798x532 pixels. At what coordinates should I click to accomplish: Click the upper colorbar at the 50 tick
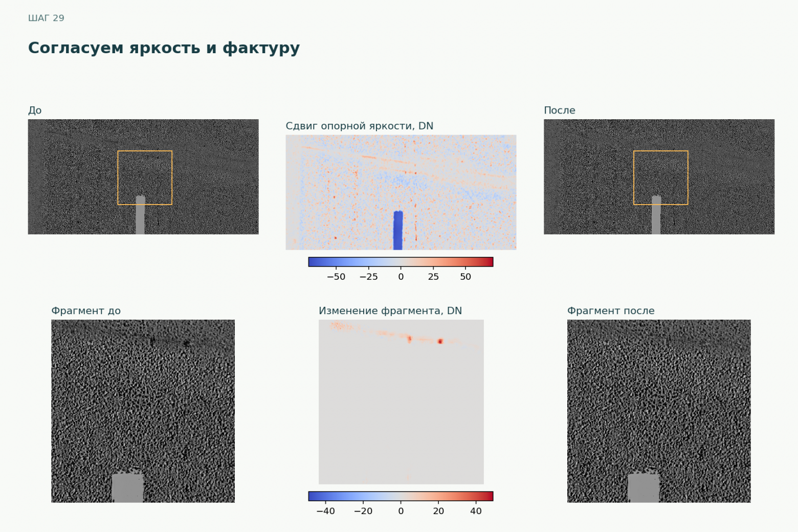pos(465,262)
